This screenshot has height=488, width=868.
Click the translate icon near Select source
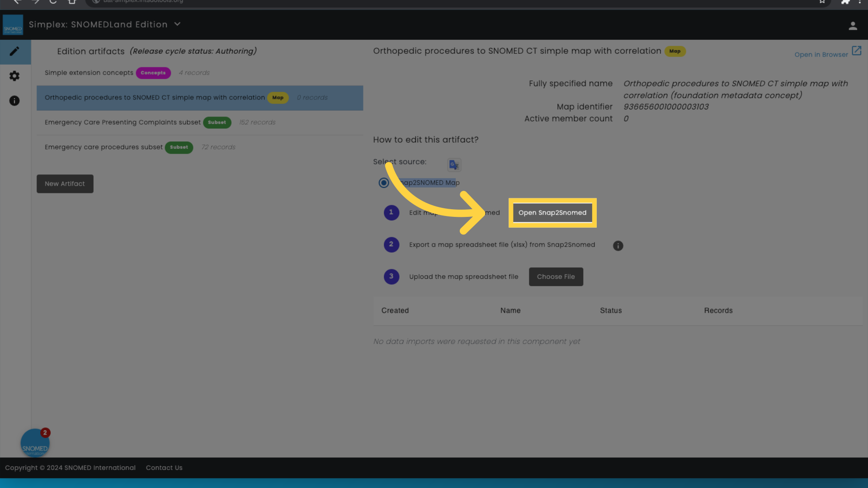tap(454, 165)
